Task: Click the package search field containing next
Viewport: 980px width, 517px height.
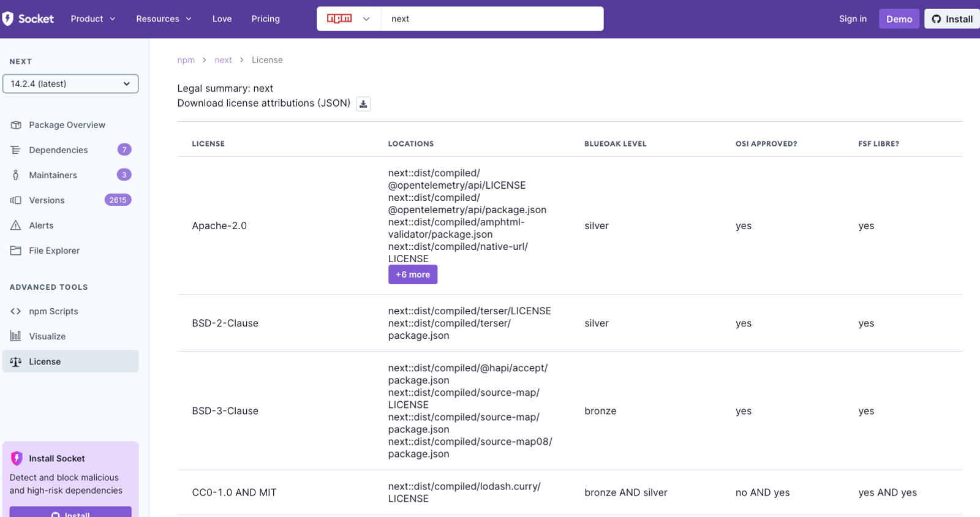Action: point(492,19)
